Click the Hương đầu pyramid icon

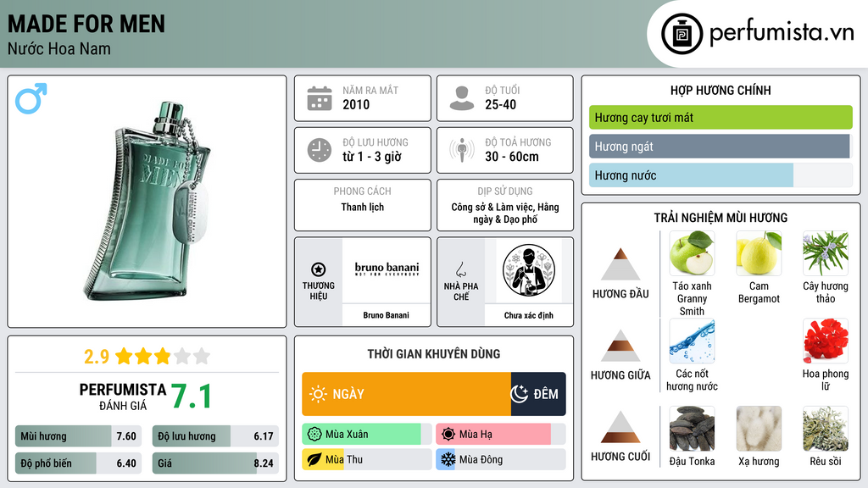(620, 264)
